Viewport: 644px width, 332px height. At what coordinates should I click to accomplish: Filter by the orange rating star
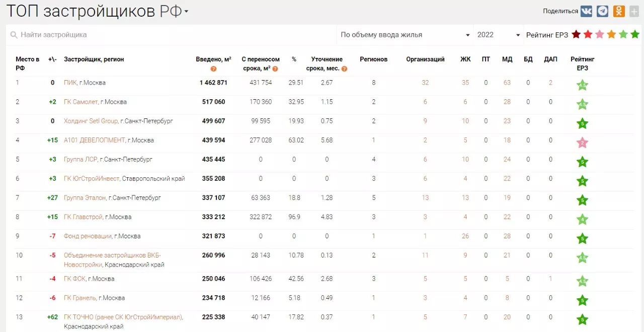(611, 35)
